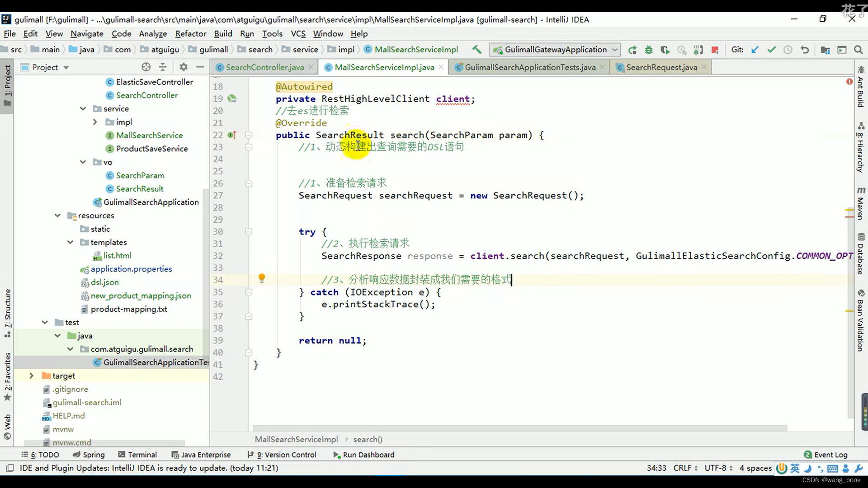
Task: Open the Maven side panel
Action: (x=860, y=203)
